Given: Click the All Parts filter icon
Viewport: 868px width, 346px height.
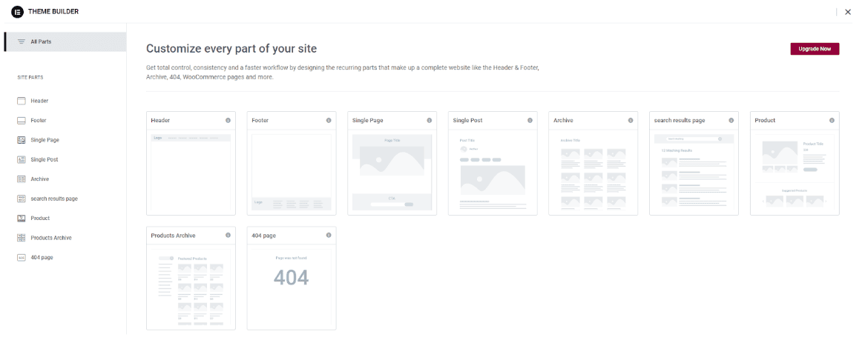Looking at the screenshot, I should tap(22, 41).
